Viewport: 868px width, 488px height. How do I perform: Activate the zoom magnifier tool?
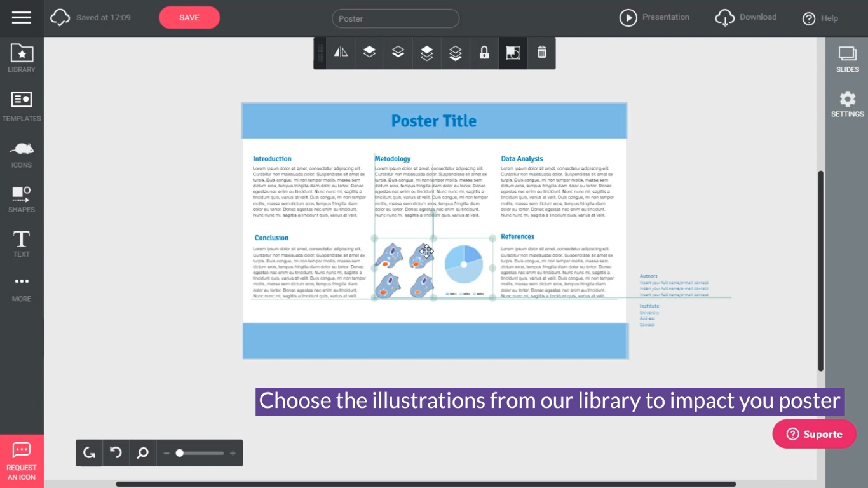142,452
